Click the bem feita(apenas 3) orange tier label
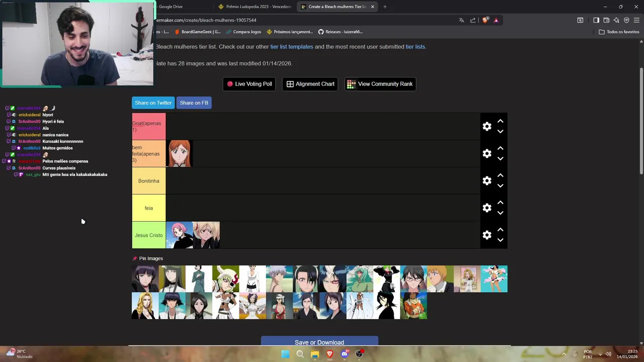Screen dimensions: 644x362 149,153
